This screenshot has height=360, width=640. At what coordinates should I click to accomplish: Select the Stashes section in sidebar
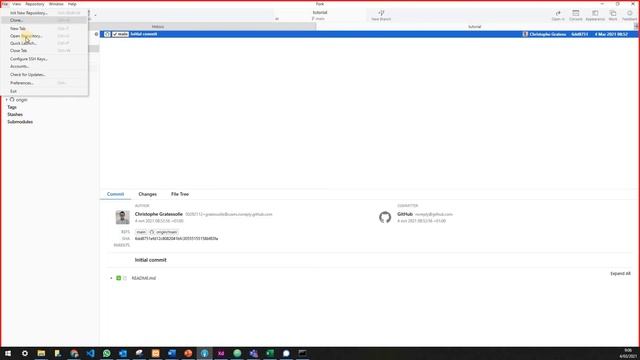click(15, 114)
